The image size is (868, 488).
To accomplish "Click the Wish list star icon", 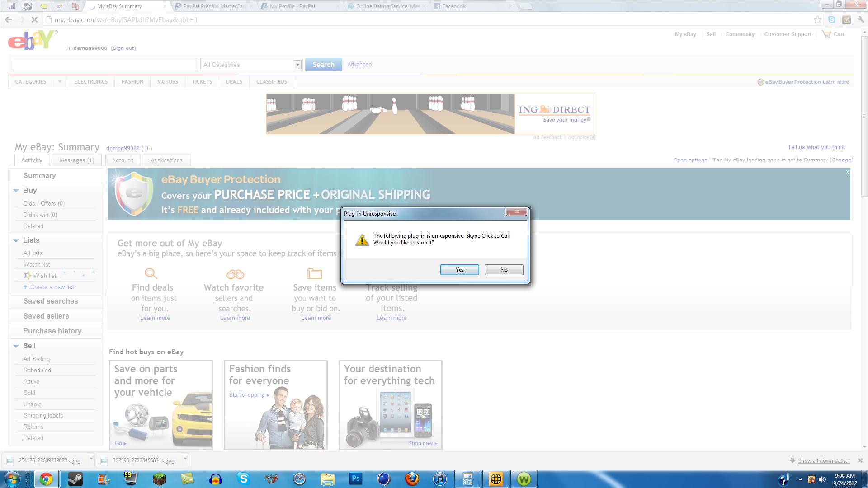I will 27,276.
